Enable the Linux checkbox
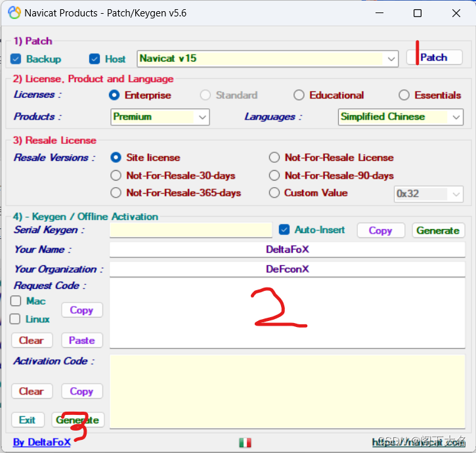Screen dimensions: 476x453 pyautogui.click(x=15, y=319)
